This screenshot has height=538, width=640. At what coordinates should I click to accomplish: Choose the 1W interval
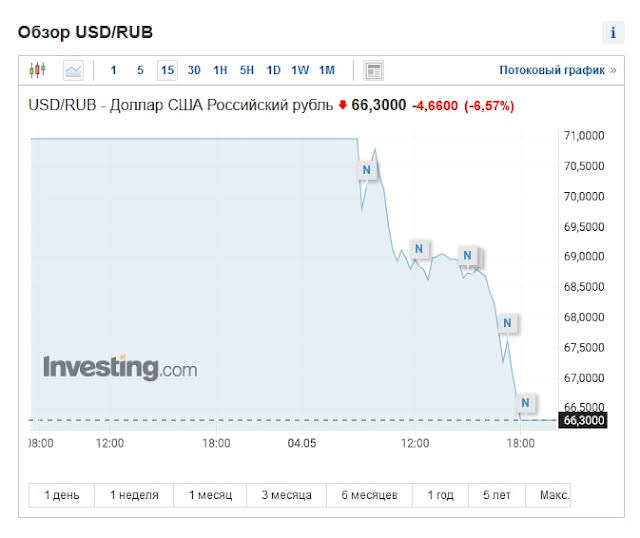tap(300, 70)
